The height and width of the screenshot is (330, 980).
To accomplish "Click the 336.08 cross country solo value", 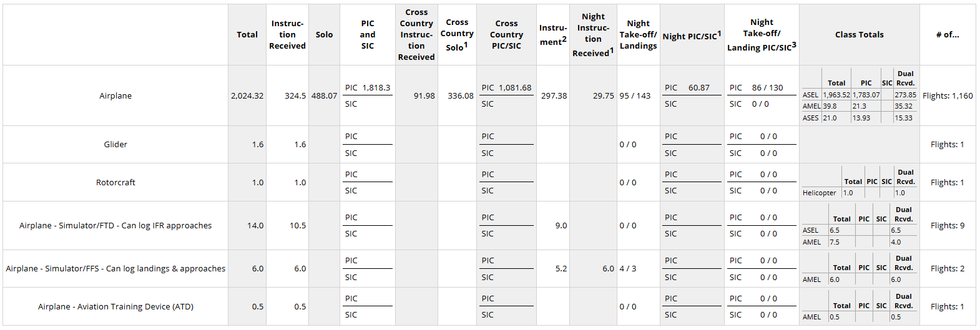I will (x=461, y=96).
